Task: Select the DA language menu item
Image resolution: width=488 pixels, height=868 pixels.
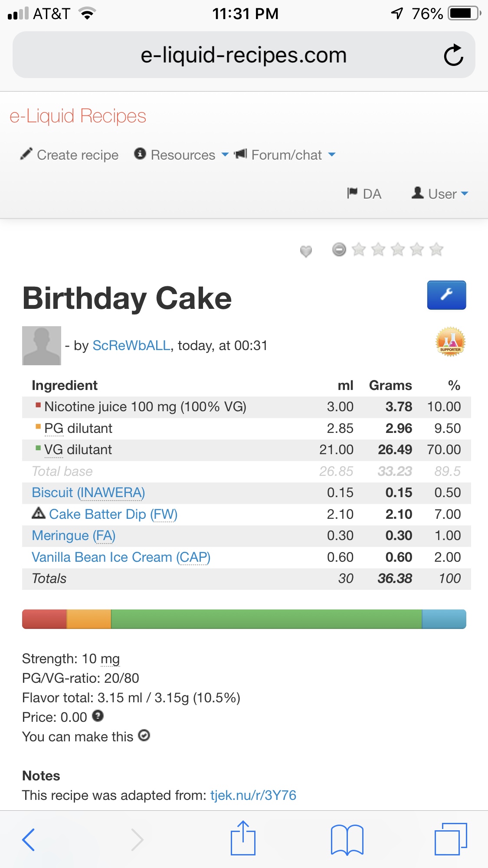Action: click(x=364, y=193)
